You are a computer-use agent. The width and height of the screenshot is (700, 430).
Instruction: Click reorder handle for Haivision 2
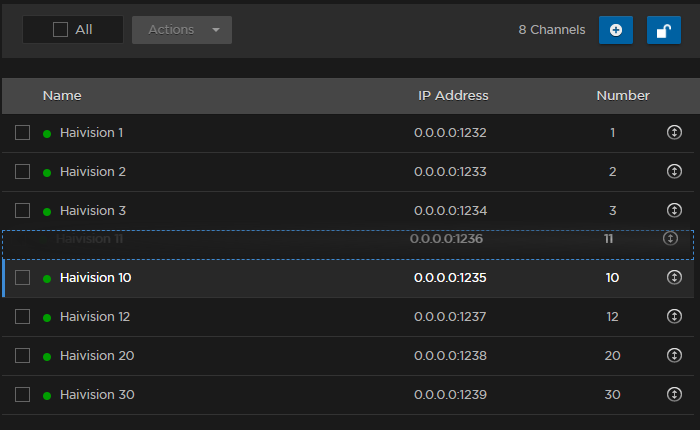tap(674, 171)
